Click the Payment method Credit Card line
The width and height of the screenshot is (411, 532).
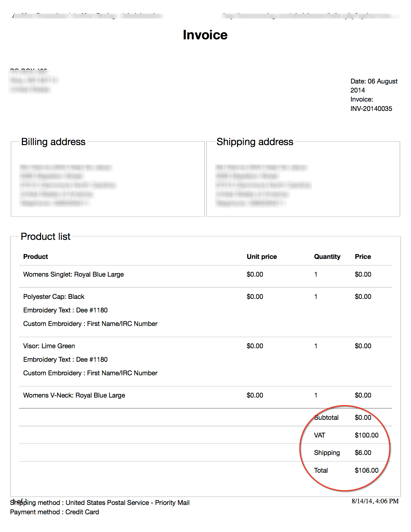point(54,512)
